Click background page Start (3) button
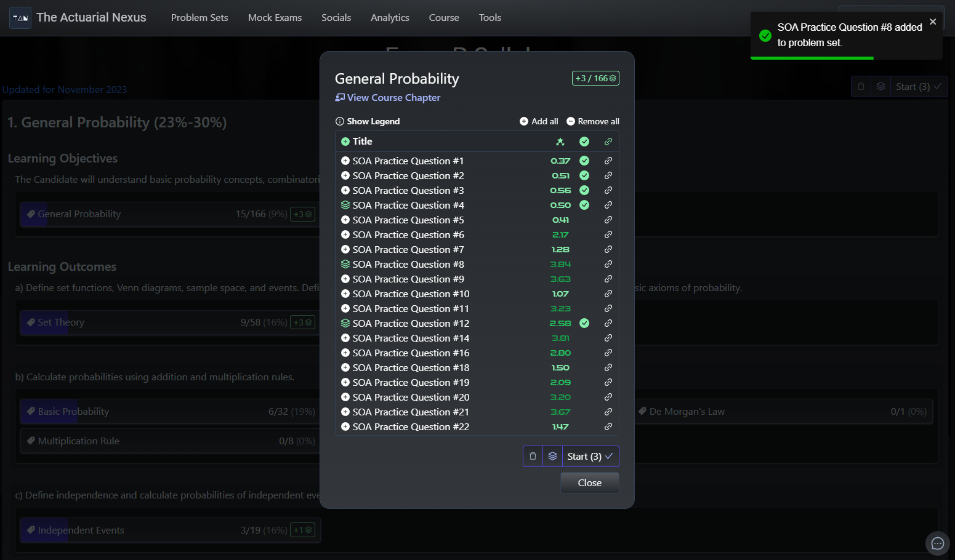The width and height of the screenshot is (955, 560). (919, 87)
